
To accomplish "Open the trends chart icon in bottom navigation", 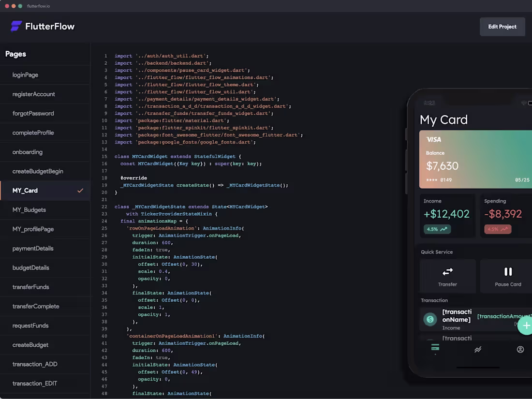I will tap(478, 349).
